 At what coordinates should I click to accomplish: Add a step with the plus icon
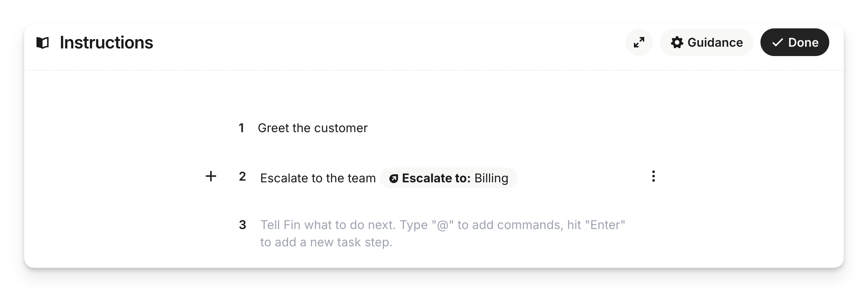211,176
